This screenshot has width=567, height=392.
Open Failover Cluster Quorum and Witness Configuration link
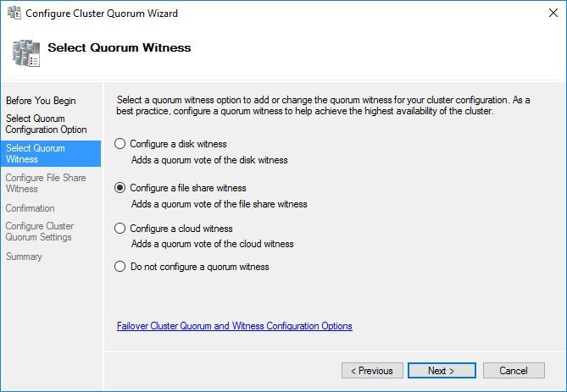(234, 326)
